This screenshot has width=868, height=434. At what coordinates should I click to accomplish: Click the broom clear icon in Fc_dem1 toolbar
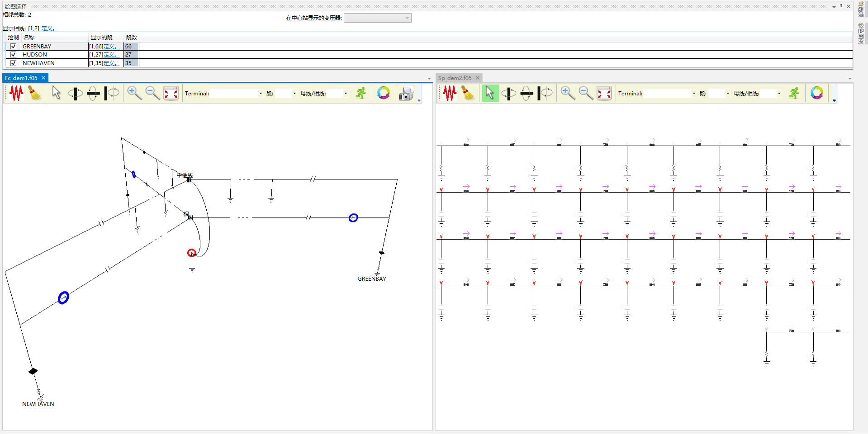[34, 93]
